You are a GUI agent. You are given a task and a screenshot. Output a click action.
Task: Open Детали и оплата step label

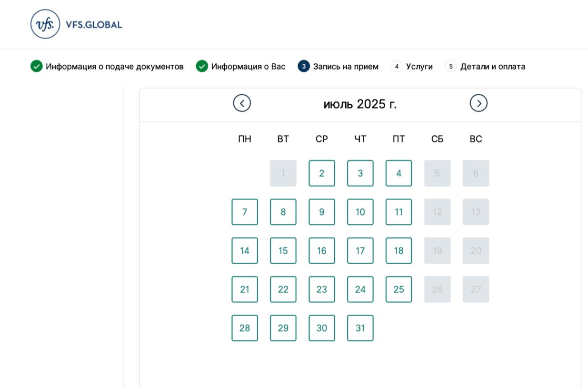(x=493, y=67)
